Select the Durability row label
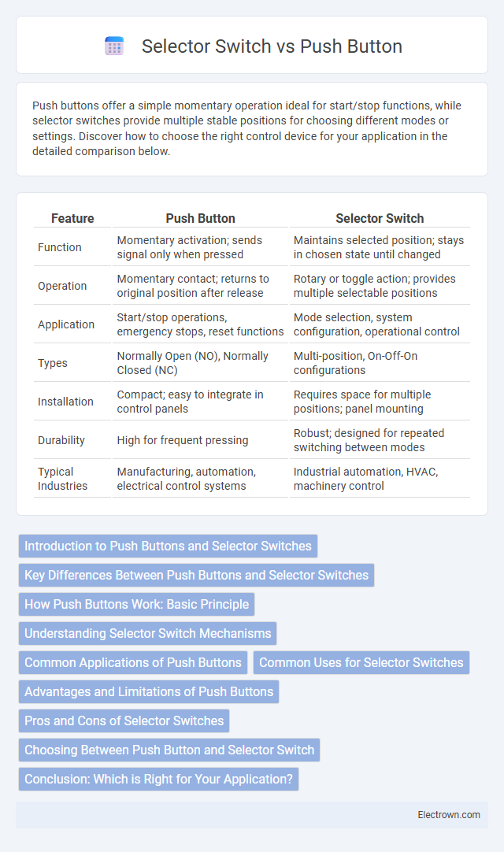504x852 pixels. pyautogui.click(x=61, y=440)
